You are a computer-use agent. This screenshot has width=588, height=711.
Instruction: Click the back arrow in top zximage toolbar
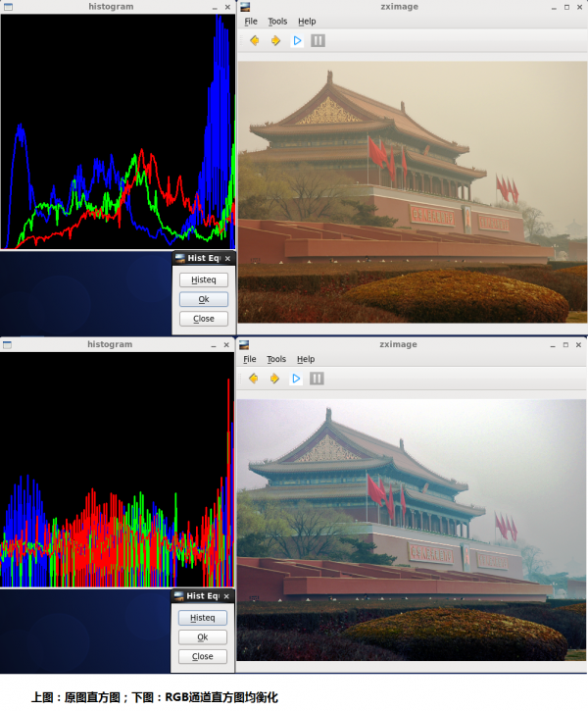click(255, 41)
